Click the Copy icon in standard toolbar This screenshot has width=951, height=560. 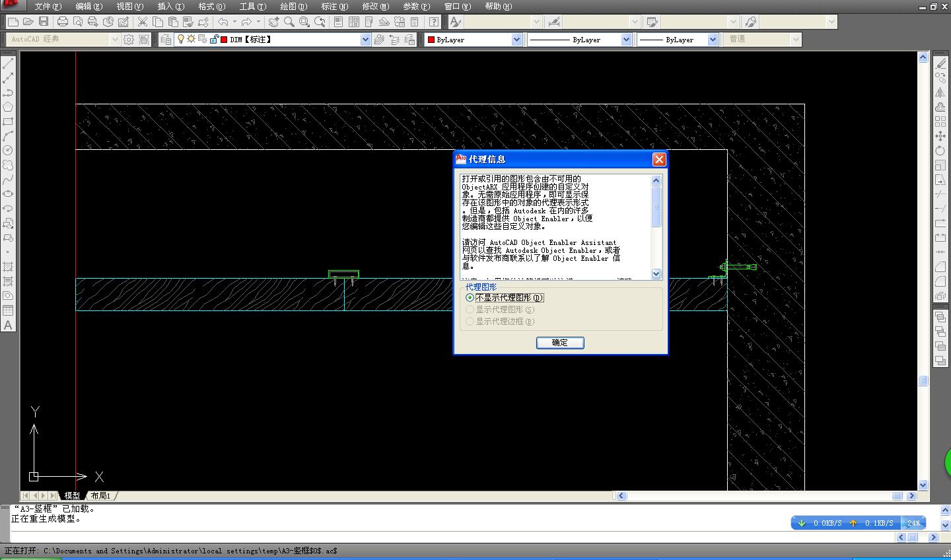[158, 22]
